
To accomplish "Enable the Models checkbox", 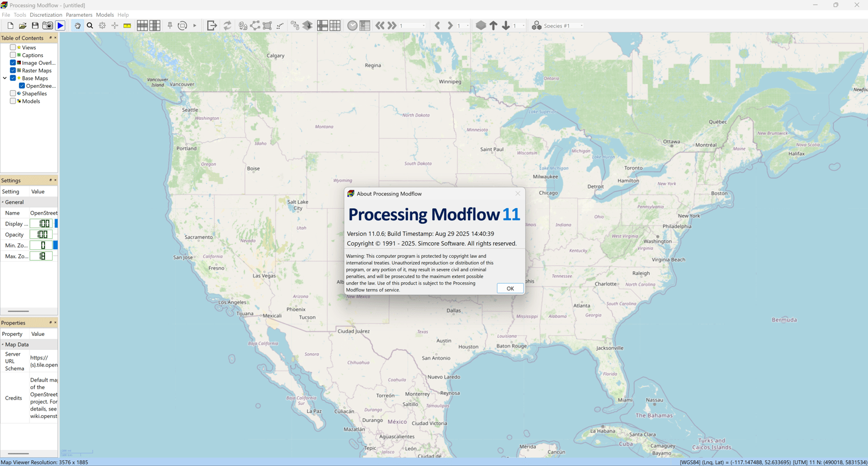I will tap(13, 101).
